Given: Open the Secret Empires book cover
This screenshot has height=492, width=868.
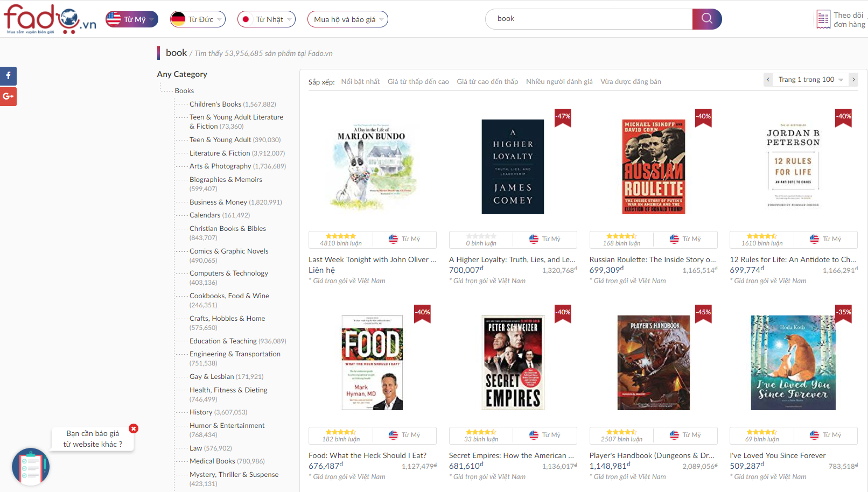Looking at the screenshot, I should [x=513, y=363].
